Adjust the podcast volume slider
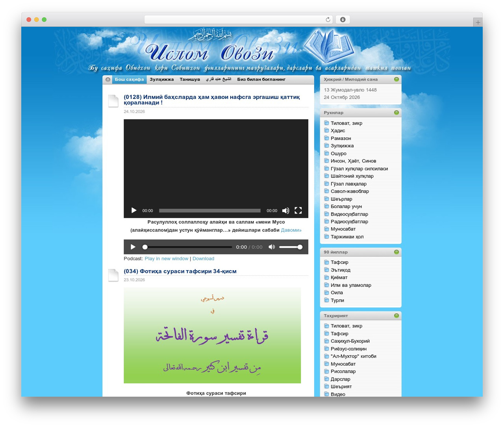Screen dimensions: 504x427 click(x=291, y=247)
